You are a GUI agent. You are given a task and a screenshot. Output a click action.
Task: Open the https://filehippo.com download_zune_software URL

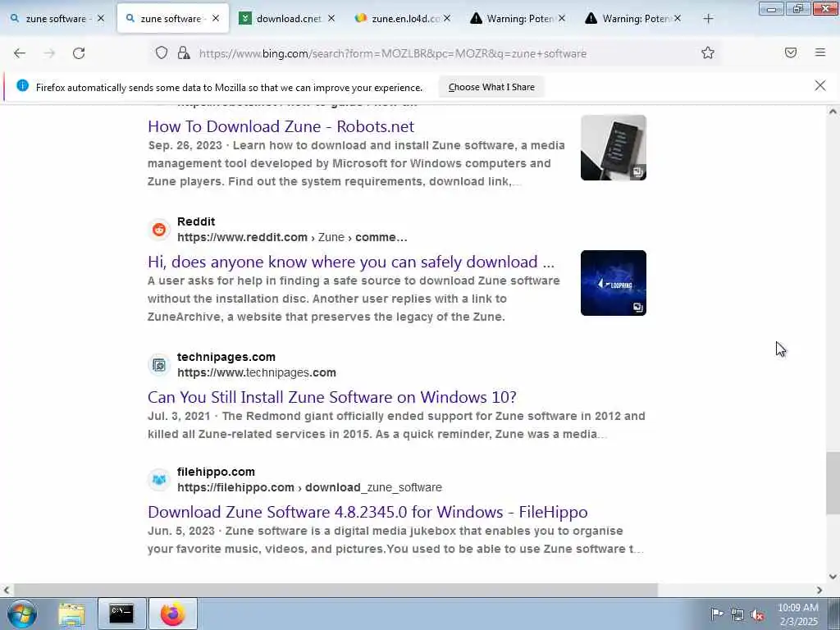[x=309, y=487]
